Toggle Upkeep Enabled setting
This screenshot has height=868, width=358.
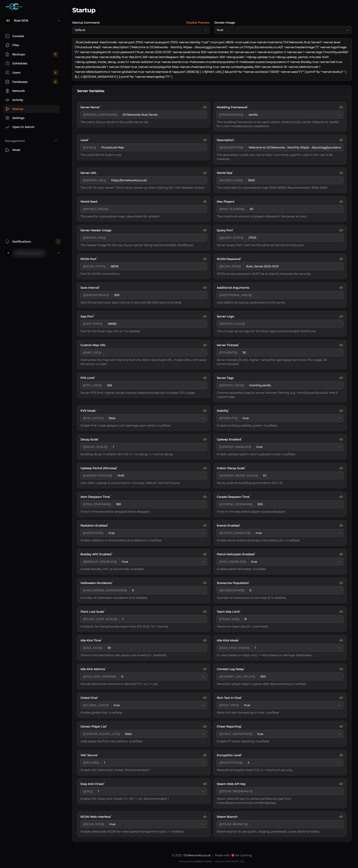pos(298,446)
